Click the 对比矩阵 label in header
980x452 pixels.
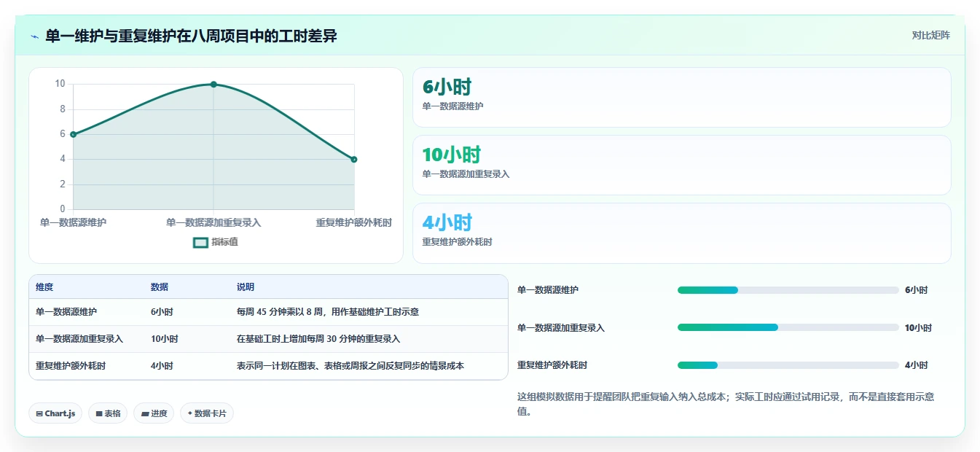pos(930,35)
